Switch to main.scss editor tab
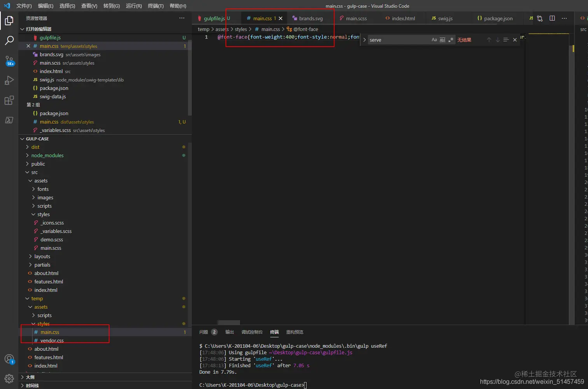Image resolution: width=588 pixels, height=389 pixels. pyautogui.click(x=356, y=18)
